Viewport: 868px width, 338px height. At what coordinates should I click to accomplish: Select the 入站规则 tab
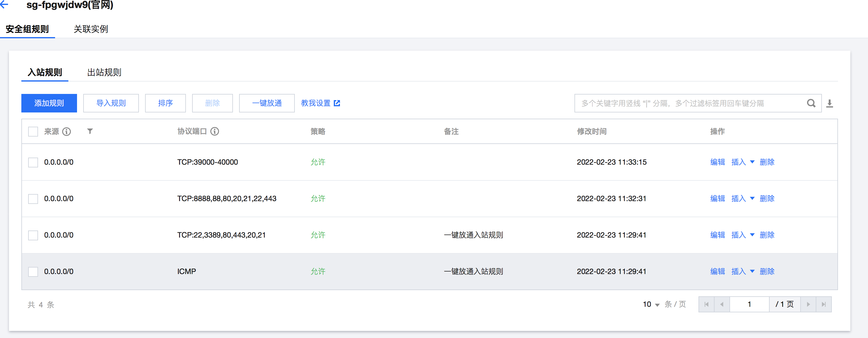[45, 72]
